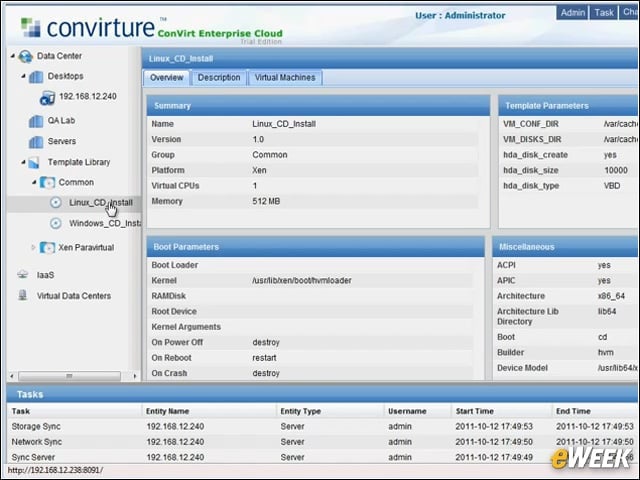The height and width of the screenshot is (480, 640).
Task: Select the Sync Server task row
Action: pos(323,457)
